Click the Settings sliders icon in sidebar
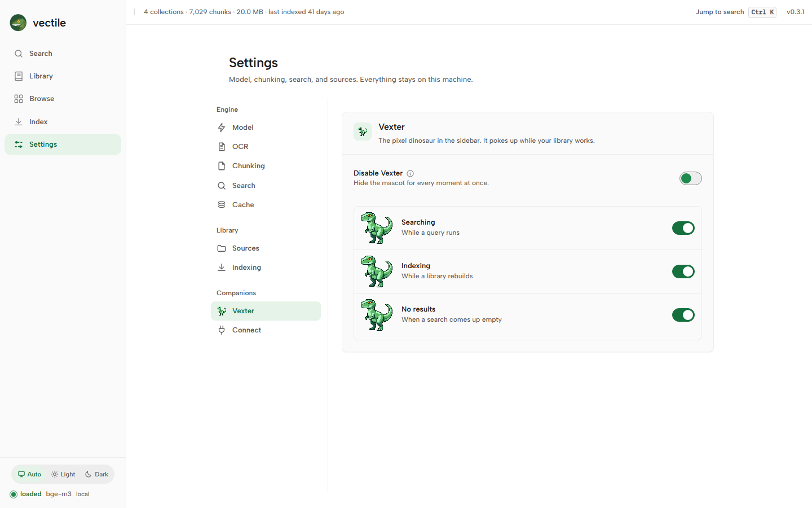 pos(19,144)
